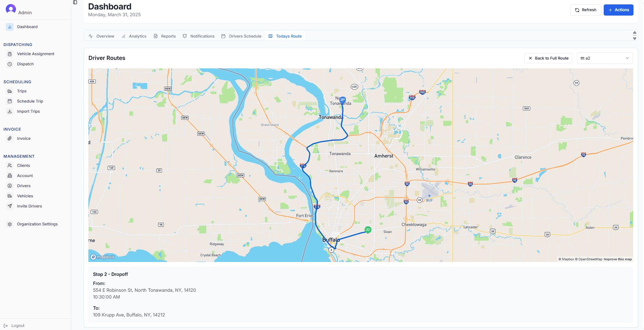The height and width of the screenshot is (330, 644).
Task: Open the "ttt a2" driver dropdown
Action: pos(605,58)
